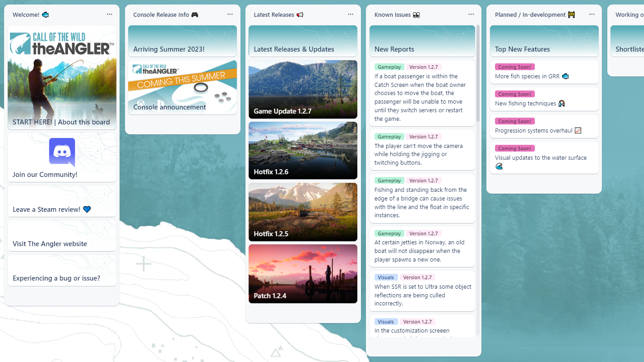Screen dimensions: 644x362
Task: Open the Experiencing a bug or issue? card
Action: (x=62, y=270)
